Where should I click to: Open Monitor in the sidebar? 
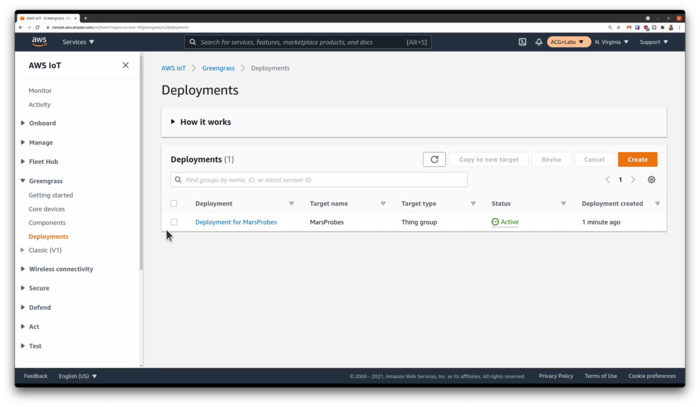[40, 91]
